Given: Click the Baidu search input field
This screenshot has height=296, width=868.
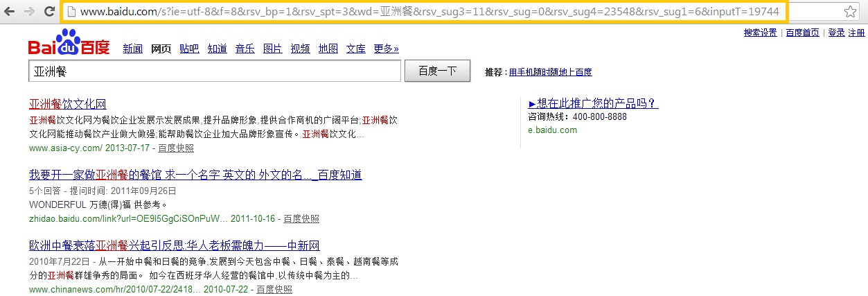Looking at the screenshot, I should pos(215,71).
